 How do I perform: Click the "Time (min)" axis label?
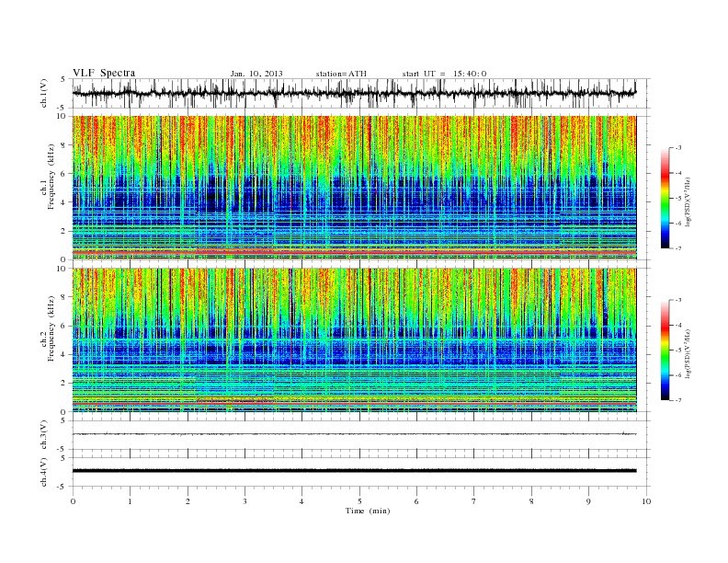(368, 511)
